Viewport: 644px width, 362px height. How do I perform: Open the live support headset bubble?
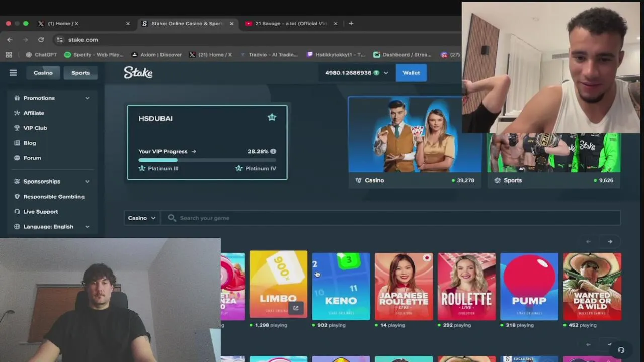click(x=621, y=350)
